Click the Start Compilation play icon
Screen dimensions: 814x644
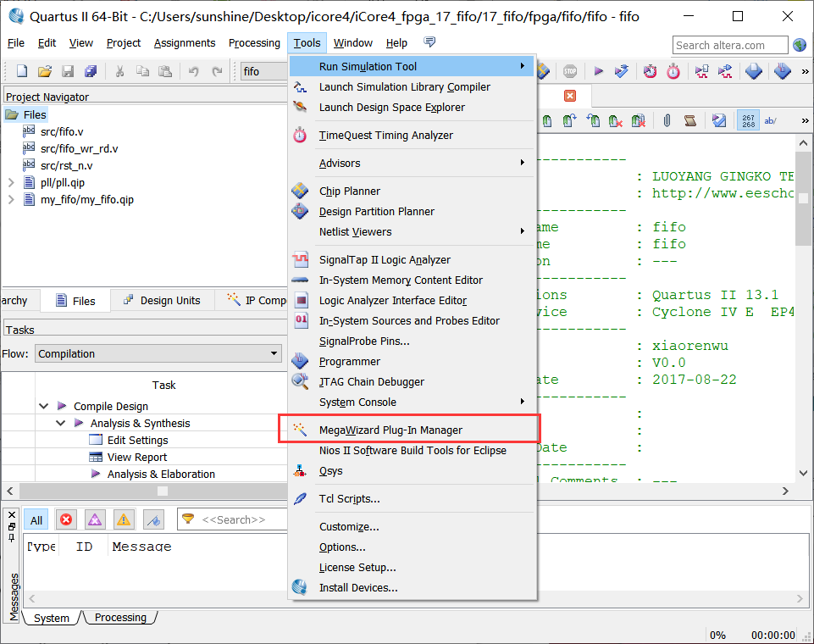point(598,72)
